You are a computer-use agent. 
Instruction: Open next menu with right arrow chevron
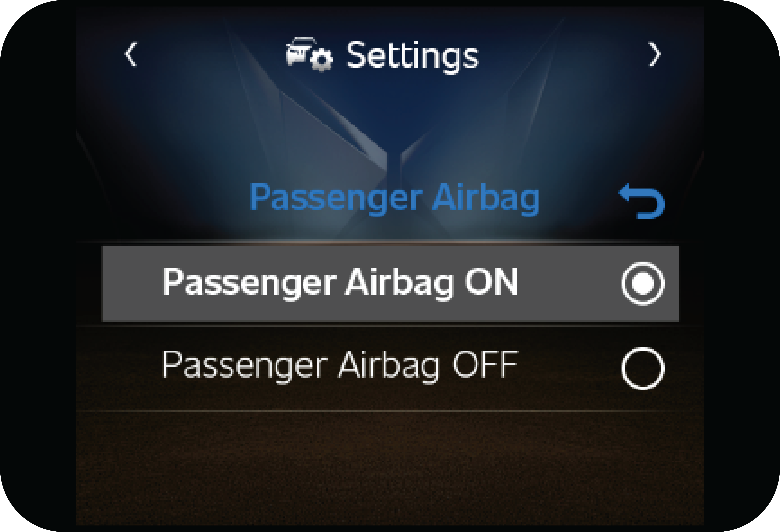tap(654, 54)
